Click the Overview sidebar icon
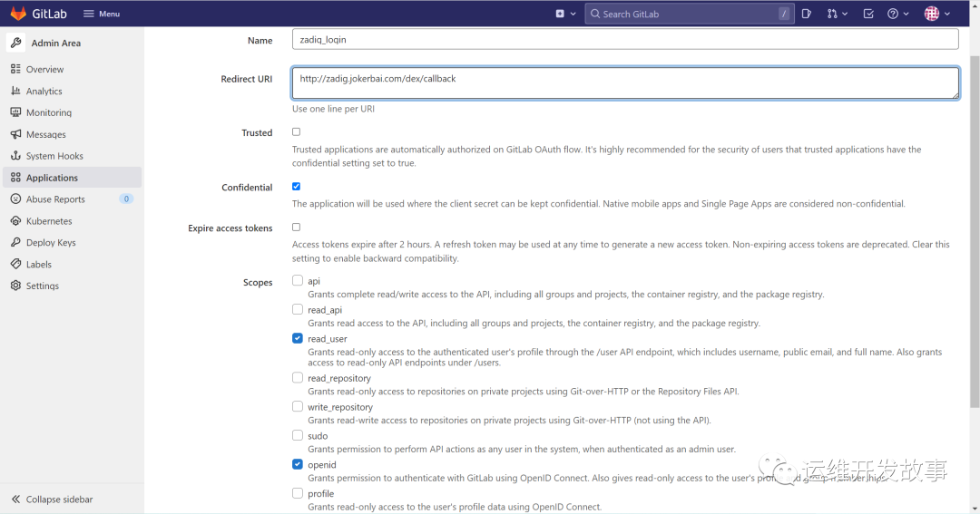 click(x=15, y=69)
